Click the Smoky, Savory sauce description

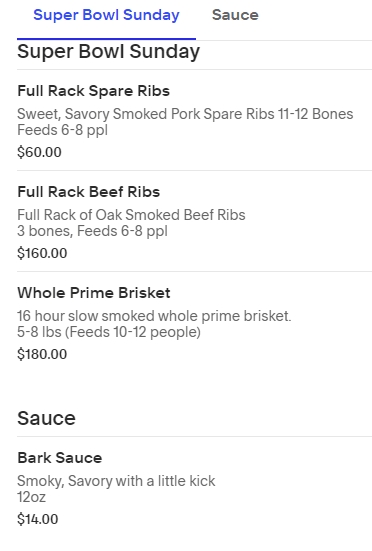116,481
